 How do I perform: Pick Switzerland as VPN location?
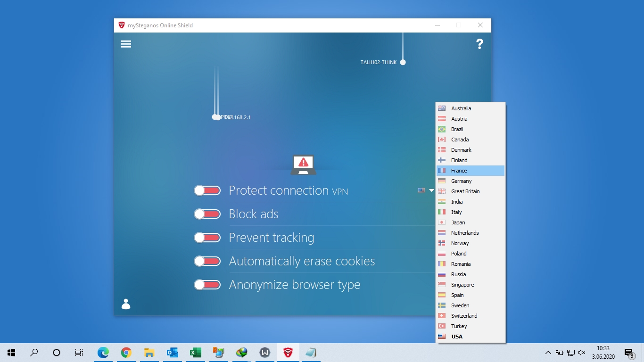tap(471, 316)
